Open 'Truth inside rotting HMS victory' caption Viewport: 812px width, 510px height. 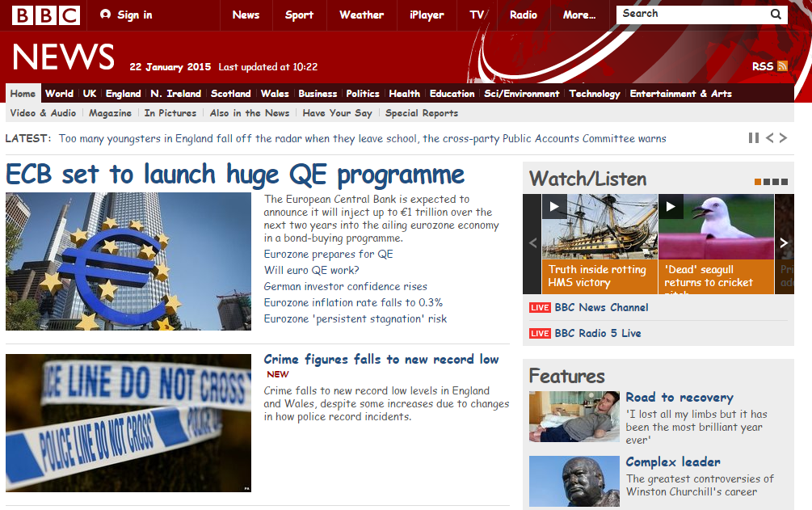pyautogui.click(x=597, y=276)
